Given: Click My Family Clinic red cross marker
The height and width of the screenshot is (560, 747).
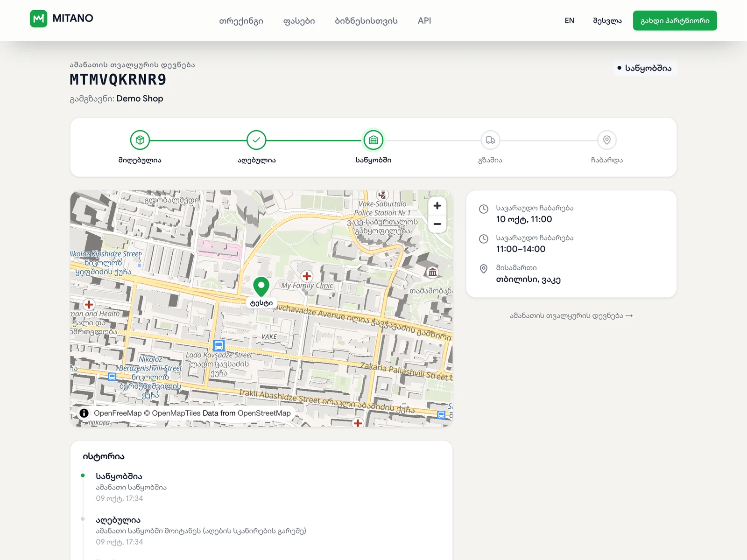Looking at the screenshot, I should (x=307, y=276).
